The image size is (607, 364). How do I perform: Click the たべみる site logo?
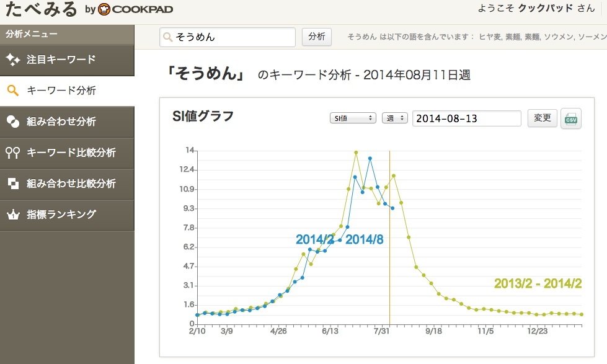(x=42, y=9)
